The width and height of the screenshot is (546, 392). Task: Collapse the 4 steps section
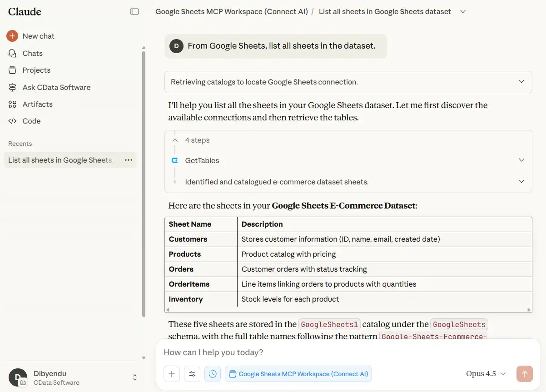(x=175, y=140)
